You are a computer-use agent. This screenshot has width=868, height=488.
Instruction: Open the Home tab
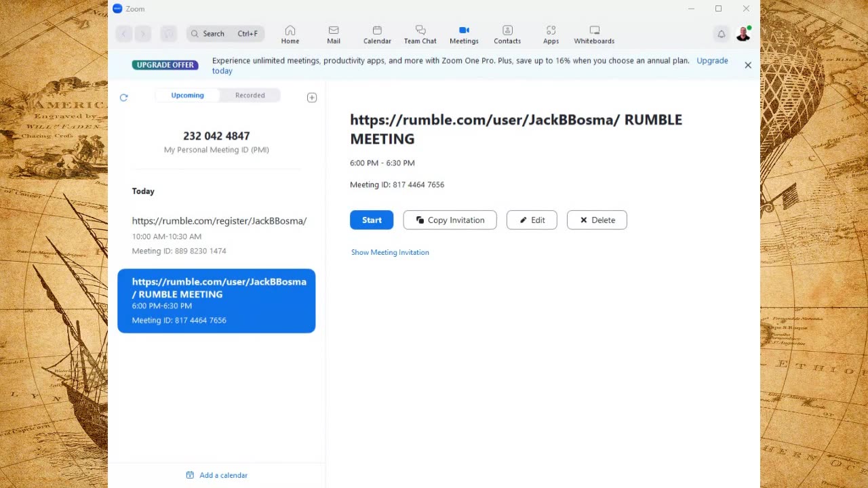click(290, 35)
